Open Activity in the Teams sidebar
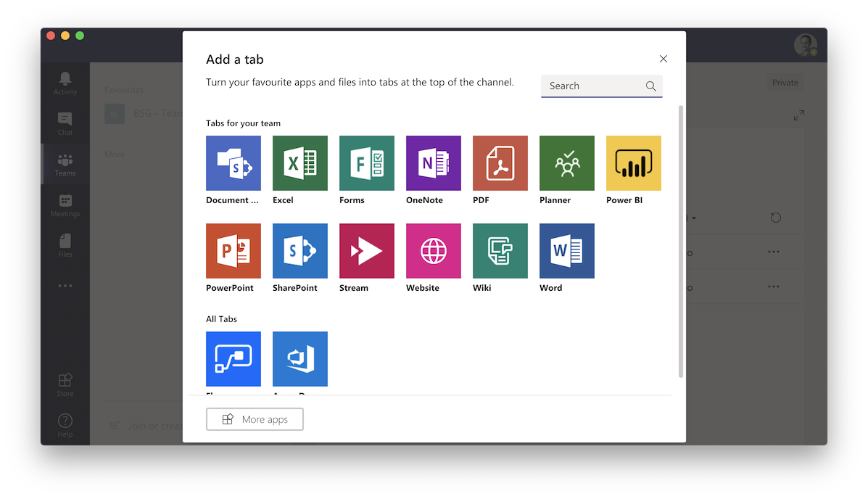This screenshot has width=868, height=499. tap(65, 83)
